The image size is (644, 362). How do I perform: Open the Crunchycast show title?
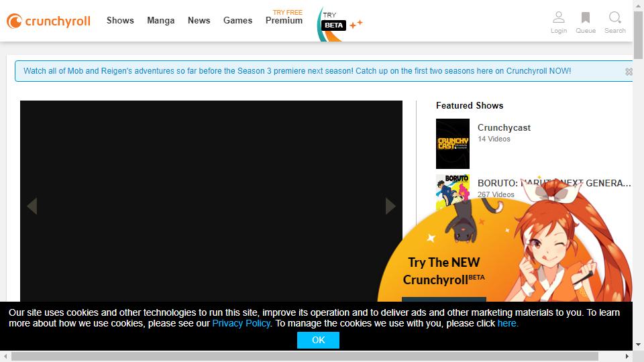504,127
